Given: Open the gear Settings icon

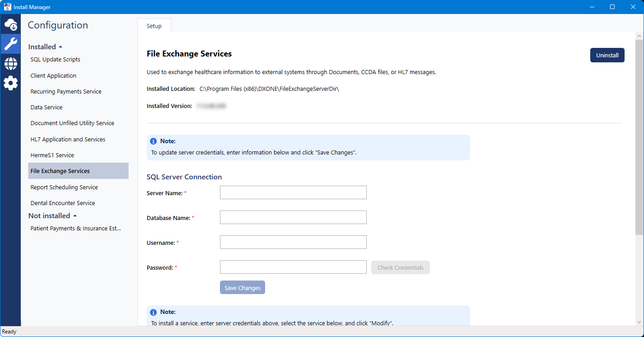Looking at the screenshot, I should click(10, 83).
